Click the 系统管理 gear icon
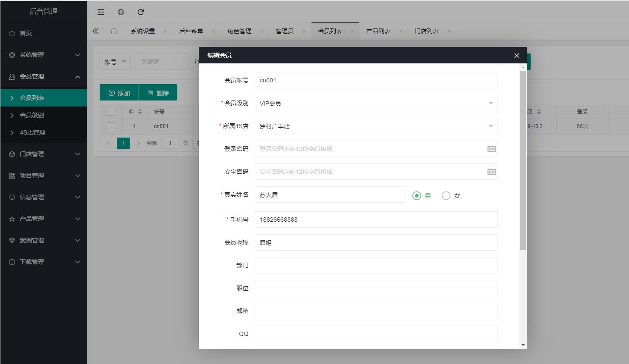The height and width of the screenshot is (364, 629). click(x=12, y=55)
